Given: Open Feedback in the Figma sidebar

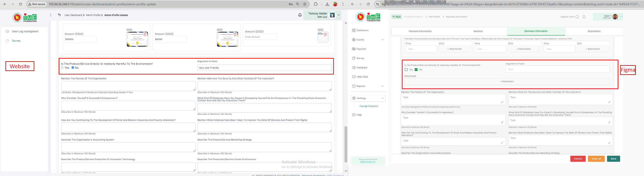Looking at the screenshot, I should [x=362, y=68].
